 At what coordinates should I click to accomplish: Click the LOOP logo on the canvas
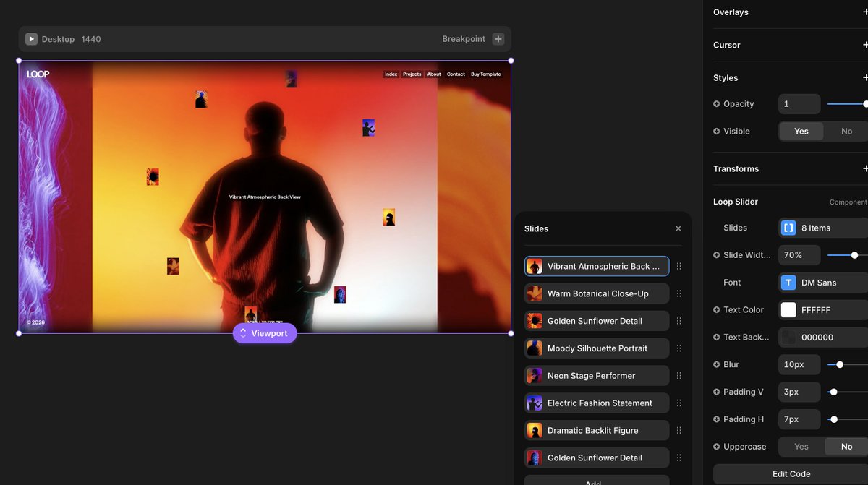tap(38, 74)
